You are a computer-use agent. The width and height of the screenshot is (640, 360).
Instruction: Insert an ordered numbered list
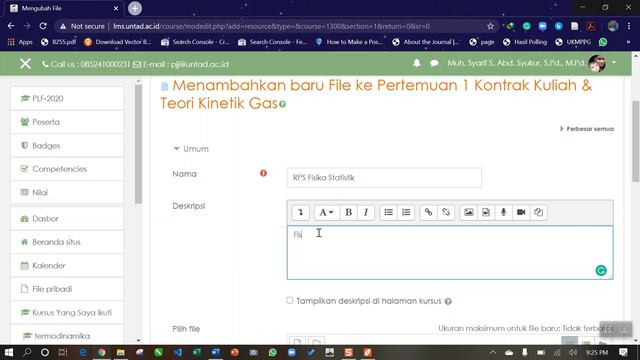tap(406, 212)
